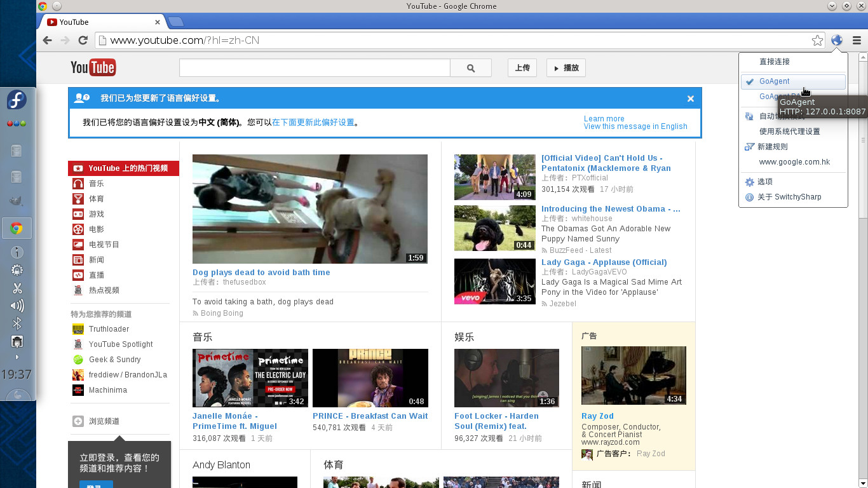Image resolution: width=868 pixels, height=488 pixels.
Task: Click the 上传 upload button
Action: (522, 68)
